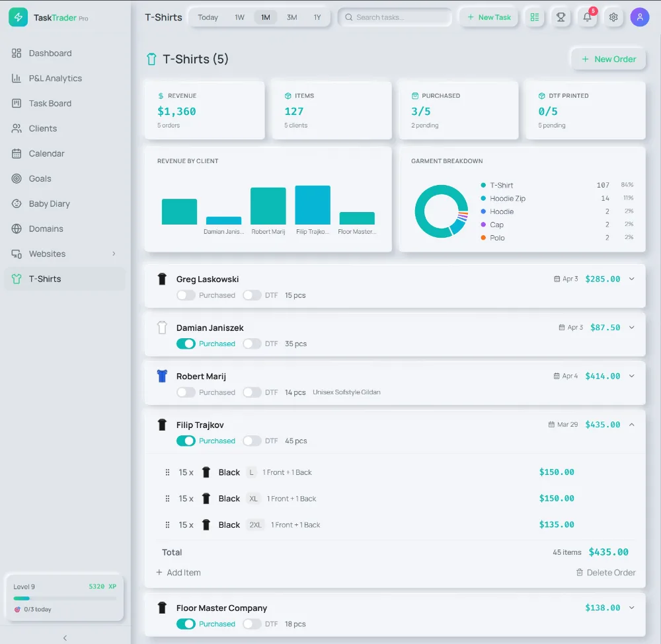Enable Purchased toggle for Greg Laskowski
The image size is (661, 644).
point(186,295)
